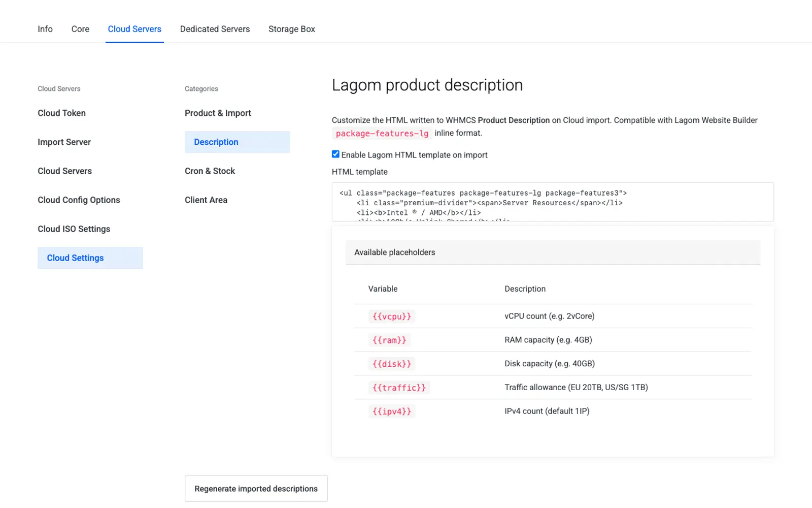Viewport: 812px width, 508px height.
Task: Click the {{ram}} placeholder variable
Action: (x=389, y=340)
